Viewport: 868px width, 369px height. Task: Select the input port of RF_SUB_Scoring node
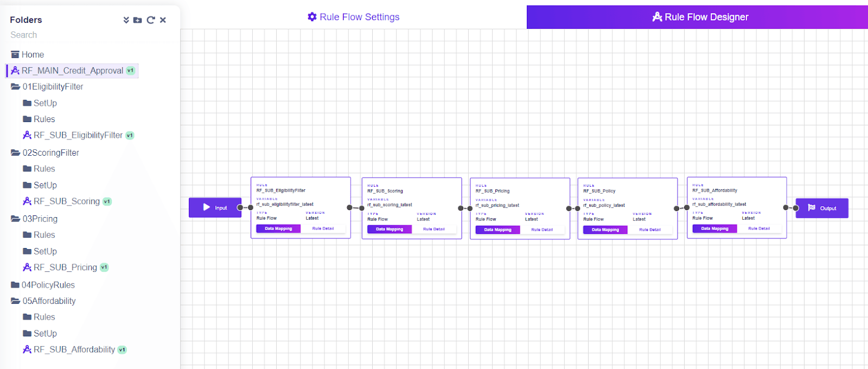tap(362, 208)
